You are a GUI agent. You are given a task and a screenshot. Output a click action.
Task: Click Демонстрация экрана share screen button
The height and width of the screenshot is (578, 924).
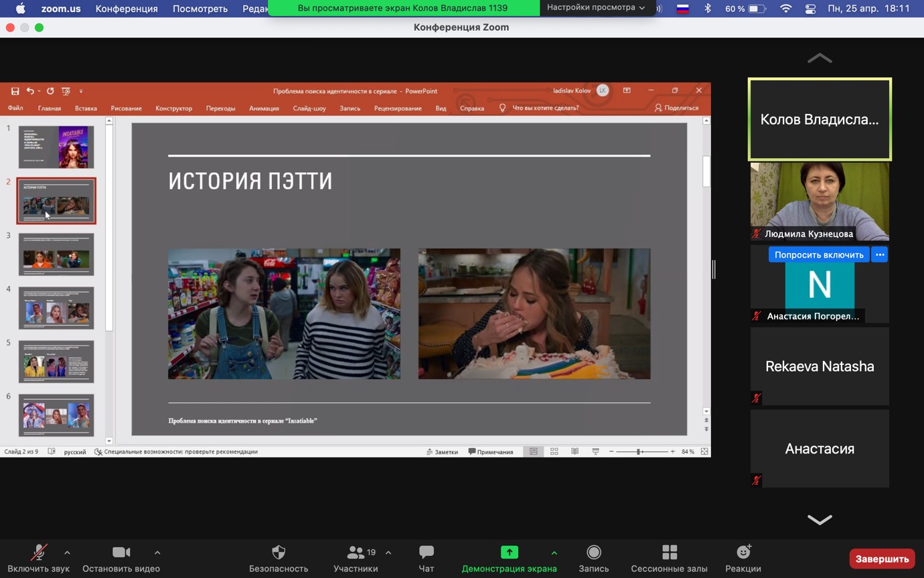tap(509, 559)
